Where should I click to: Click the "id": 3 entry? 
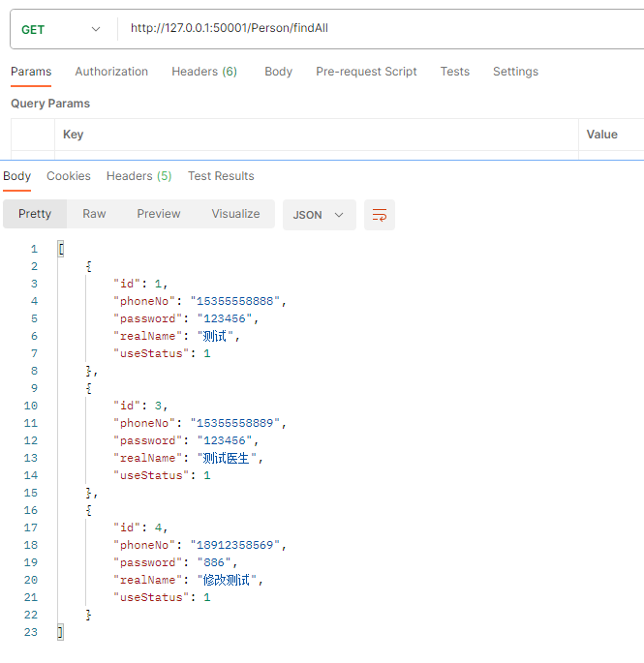click(x=140, y=406)
